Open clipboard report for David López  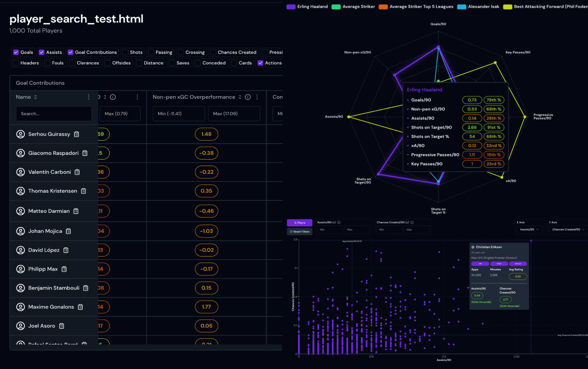point(66,250)
